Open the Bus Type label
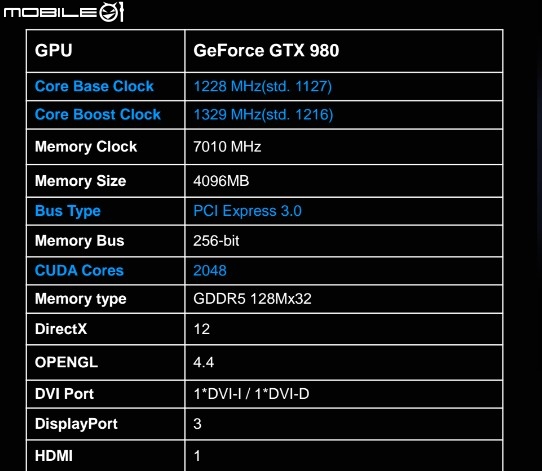Image resolution: width=542 pixels, height=471 pixels. point(68,211)
